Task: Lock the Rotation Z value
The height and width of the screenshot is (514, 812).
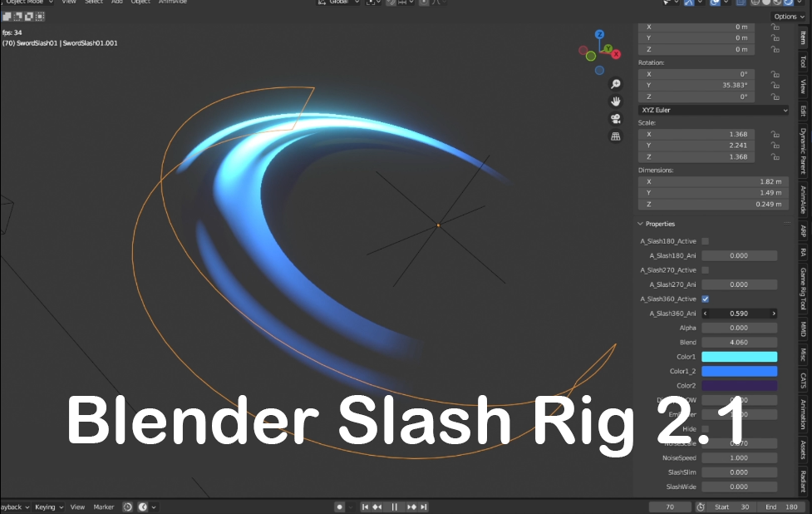Action: click(x=775, y=96)
